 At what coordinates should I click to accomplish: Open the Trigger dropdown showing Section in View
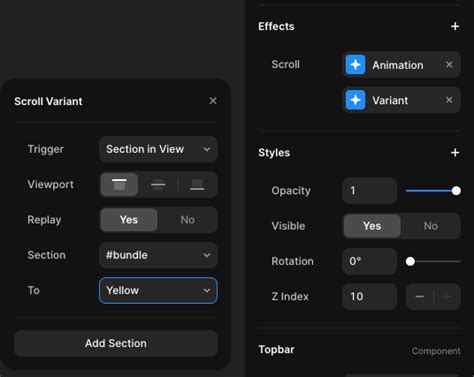point(158,149)
